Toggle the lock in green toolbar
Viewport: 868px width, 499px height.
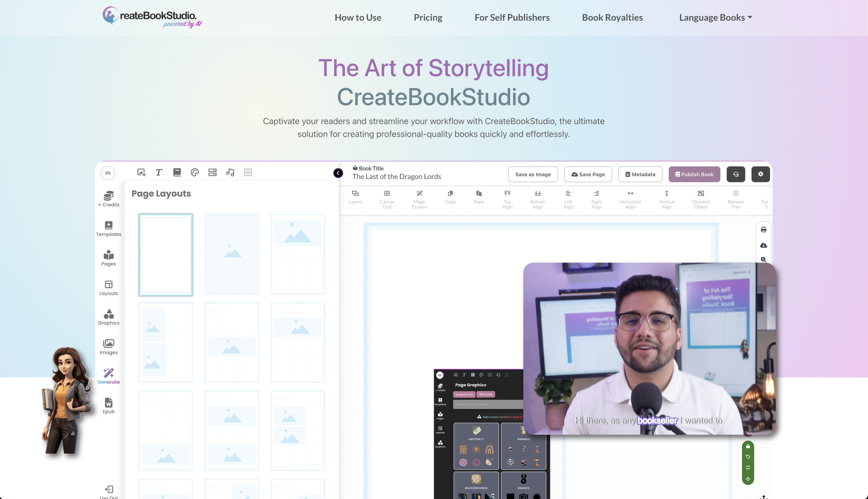(x=748, y=446)
